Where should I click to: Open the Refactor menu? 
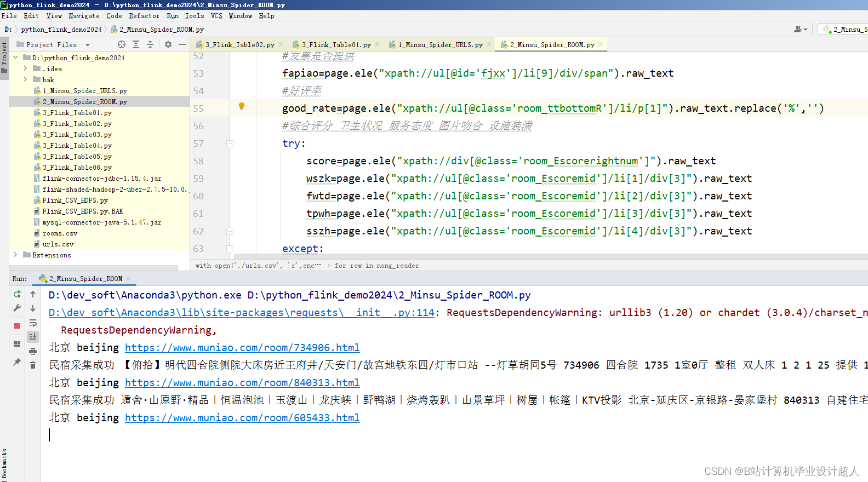[144, 16]
